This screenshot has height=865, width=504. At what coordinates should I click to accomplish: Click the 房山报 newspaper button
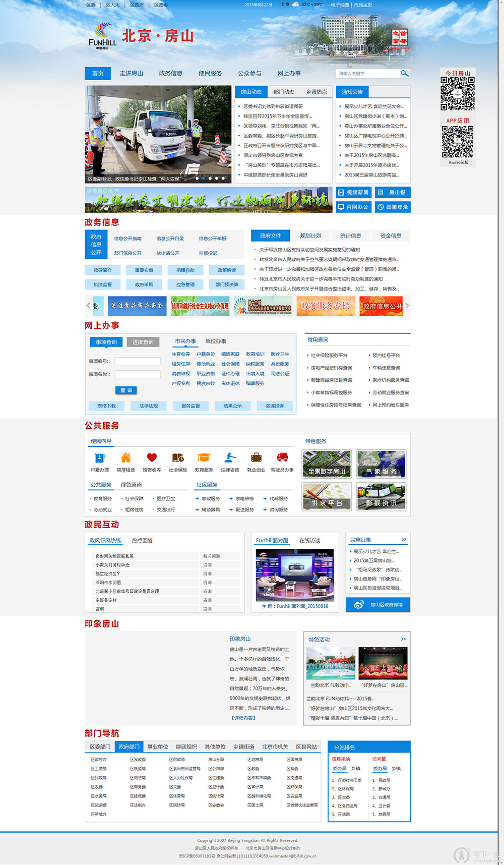(x=393, y=192)
